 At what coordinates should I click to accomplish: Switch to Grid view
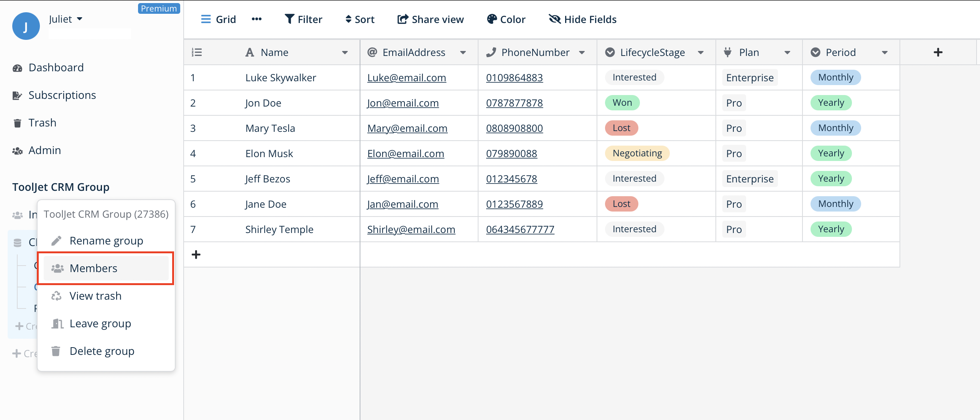218,19
